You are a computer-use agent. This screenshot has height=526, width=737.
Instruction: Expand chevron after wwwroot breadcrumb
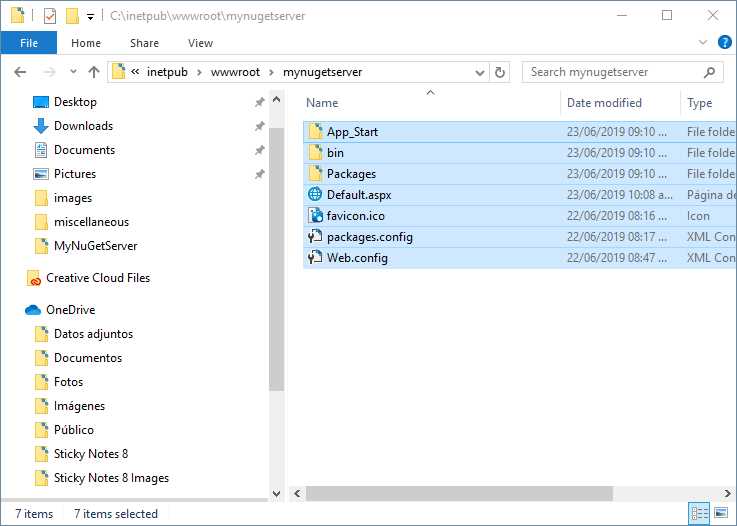[x=272, y=72]
